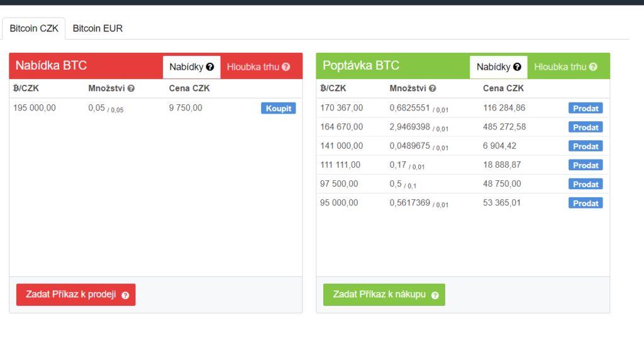Click Prodat for the 97 500,00 bid
The image size is (644, 338).
click(x=586, y=184)
